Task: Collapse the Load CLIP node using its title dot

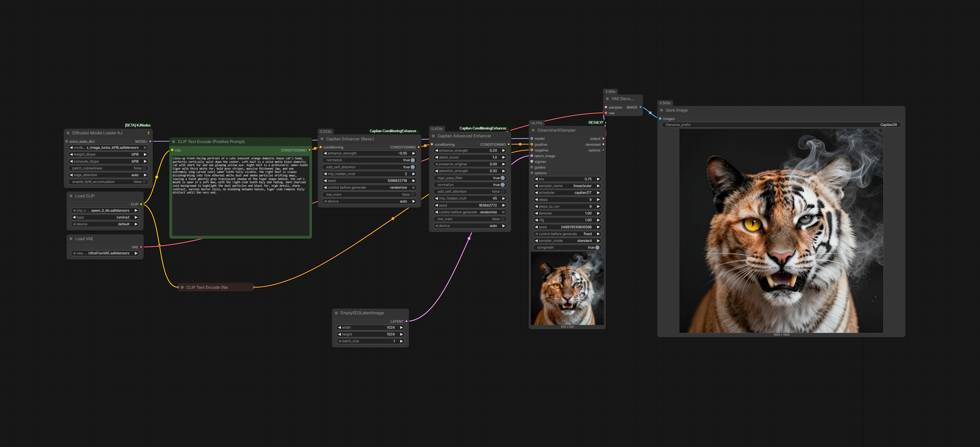Action: click(71, 196)
